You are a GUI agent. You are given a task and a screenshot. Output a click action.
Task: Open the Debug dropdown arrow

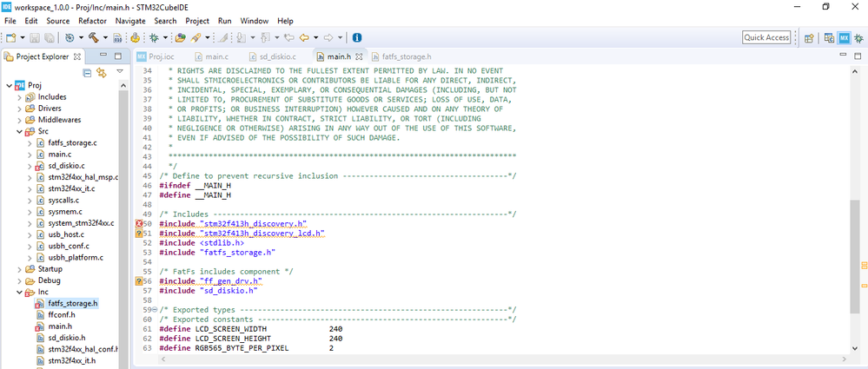[x=165, y=37]
